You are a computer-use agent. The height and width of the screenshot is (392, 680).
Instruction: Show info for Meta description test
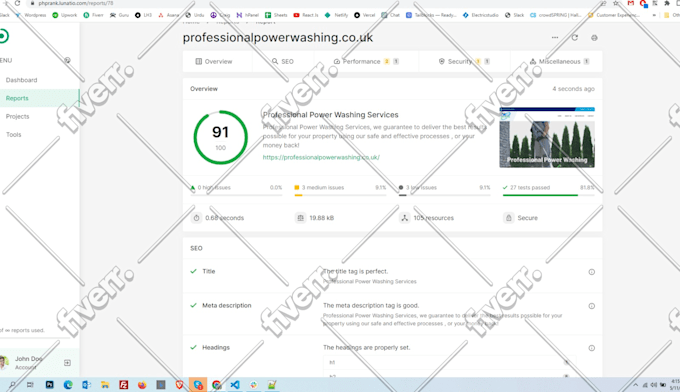592,306
